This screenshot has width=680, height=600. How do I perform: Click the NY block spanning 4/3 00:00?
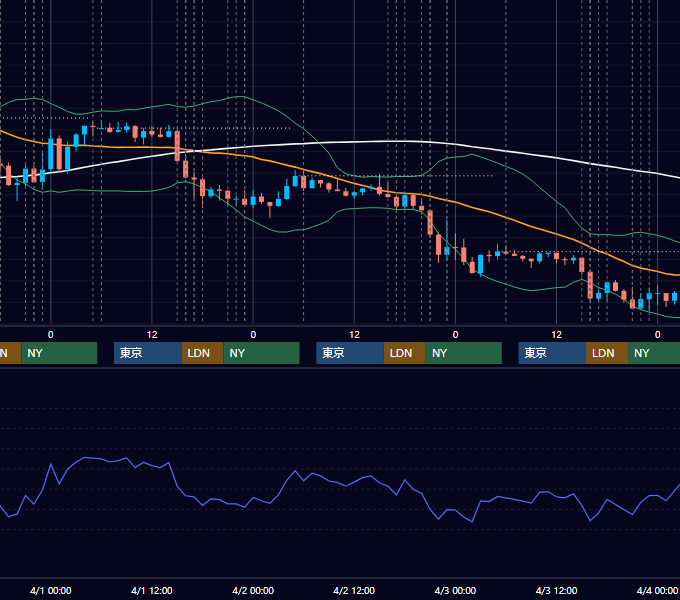(x=464, y=353)
